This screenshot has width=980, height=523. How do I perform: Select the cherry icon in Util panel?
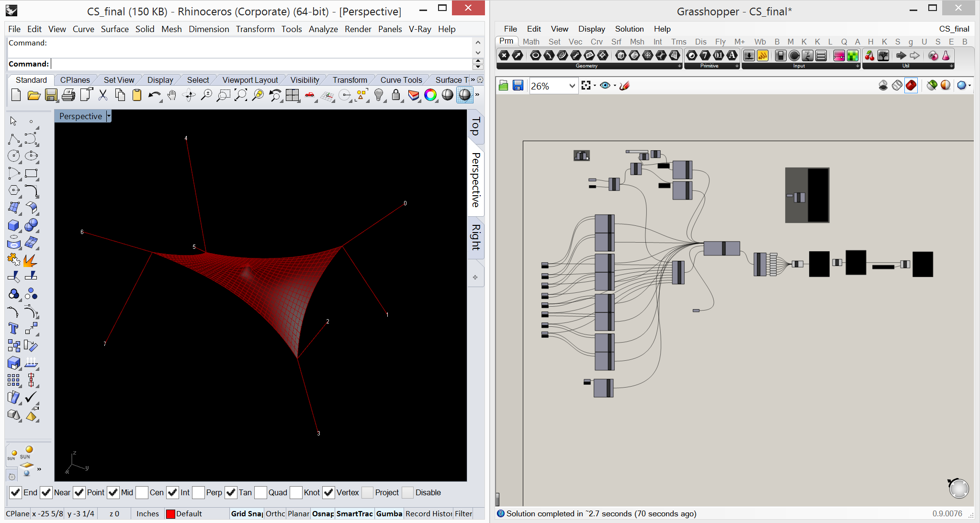[869, 56]
